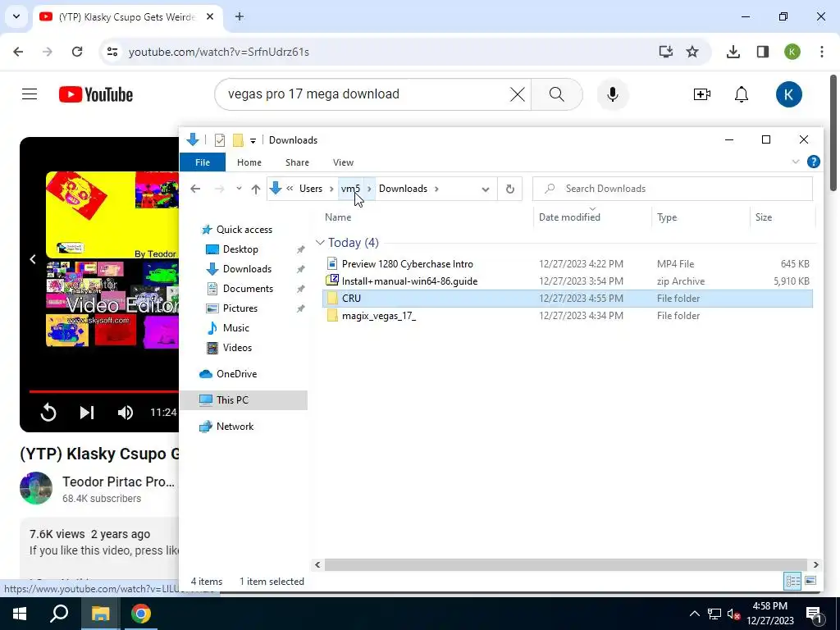The height and width of the screenshot is (630, 840).
Task: Click the Users breadcrumb in address bar
Action: (311, 189)
